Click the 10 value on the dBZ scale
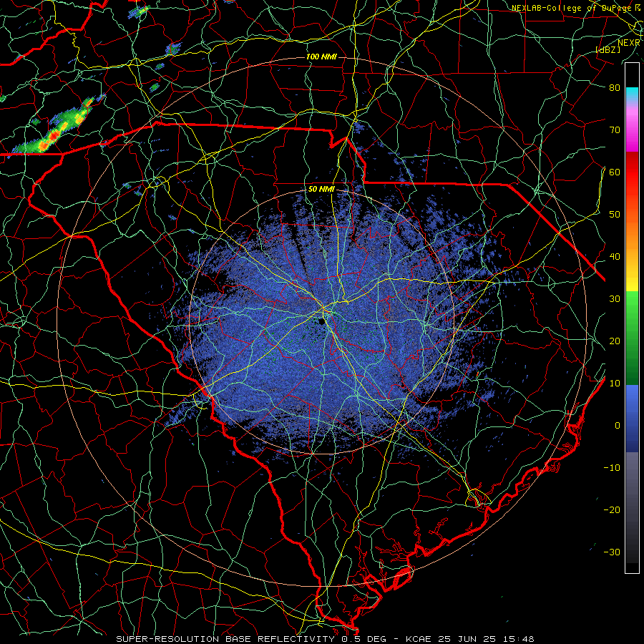Image resolution: width=644 pixels, height=644 pixels. point(615,384)
